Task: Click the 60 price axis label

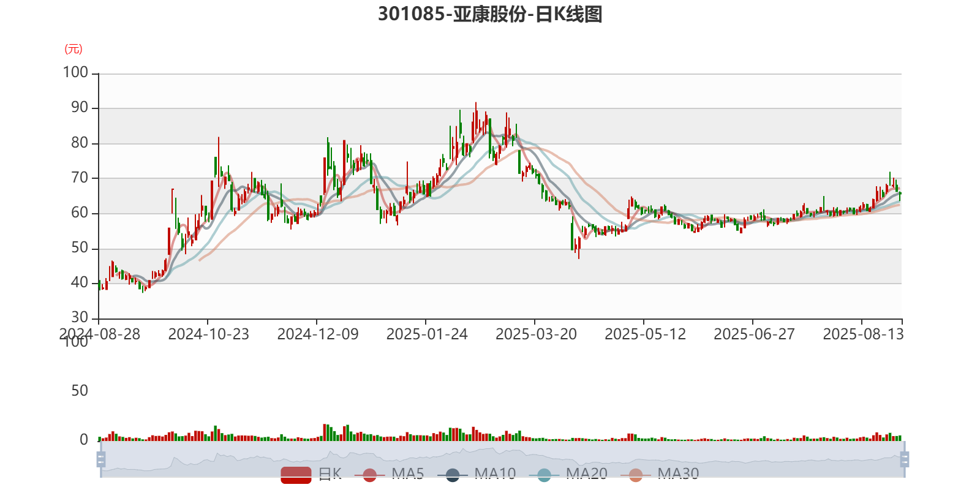Action: (80, 213)
